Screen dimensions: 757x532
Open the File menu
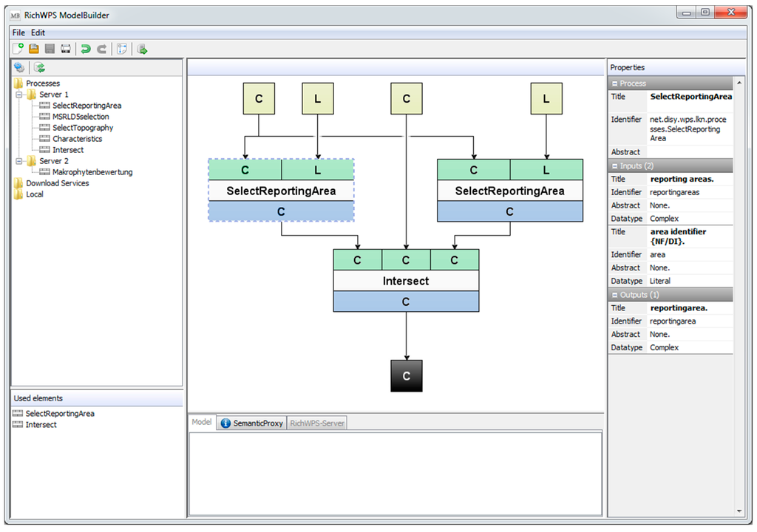coord(18,33)
